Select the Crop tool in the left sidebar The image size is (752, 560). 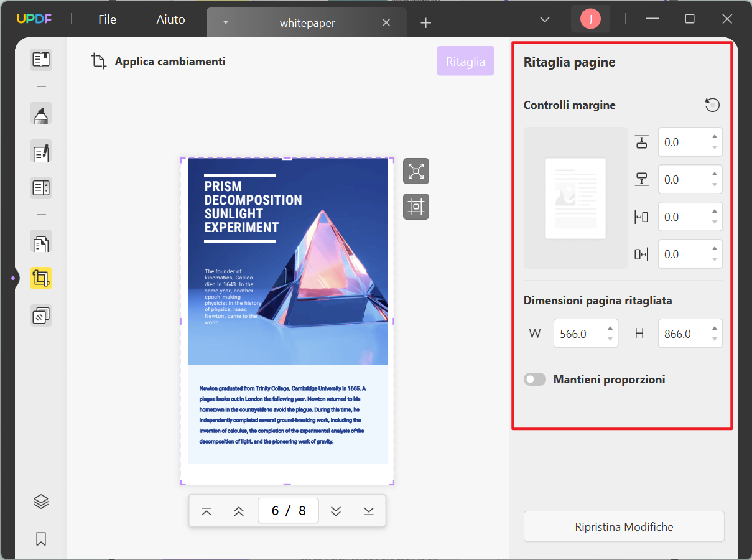(40, 278)
